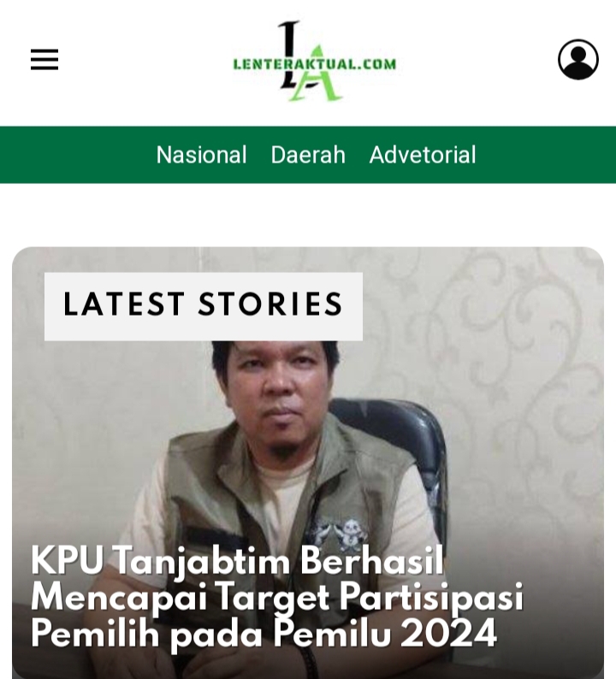Open the KPU Tanjabtim headline link
616x679 pixels.
pyautogui.click(x=277, y=598)
